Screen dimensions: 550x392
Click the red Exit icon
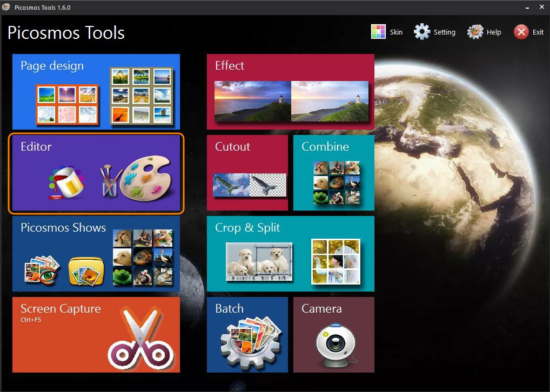521,32
